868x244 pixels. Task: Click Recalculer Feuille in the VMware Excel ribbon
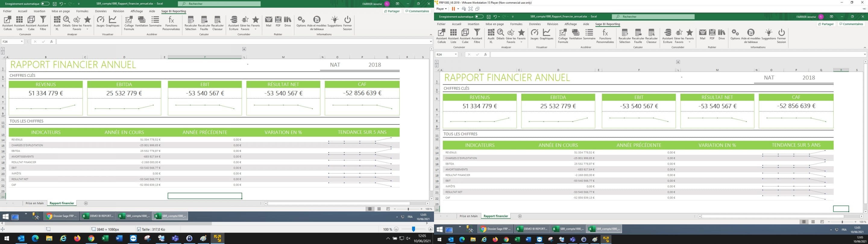638,36
